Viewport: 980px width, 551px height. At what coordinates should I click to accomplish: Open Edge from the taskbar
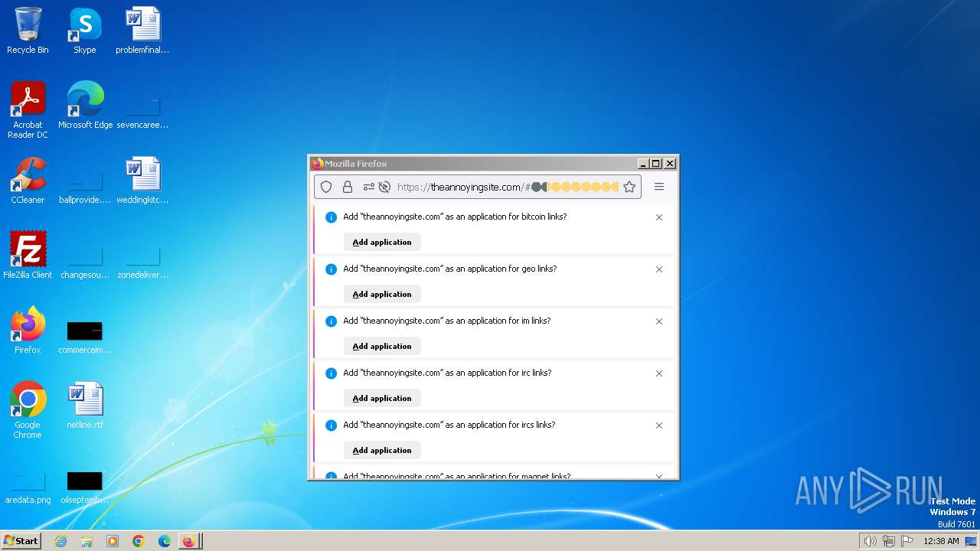click(x=165, y=541)
